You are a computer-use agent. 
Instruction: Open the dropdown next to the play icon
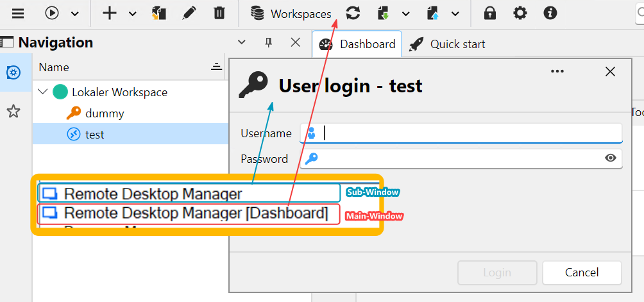pos(75,14)
